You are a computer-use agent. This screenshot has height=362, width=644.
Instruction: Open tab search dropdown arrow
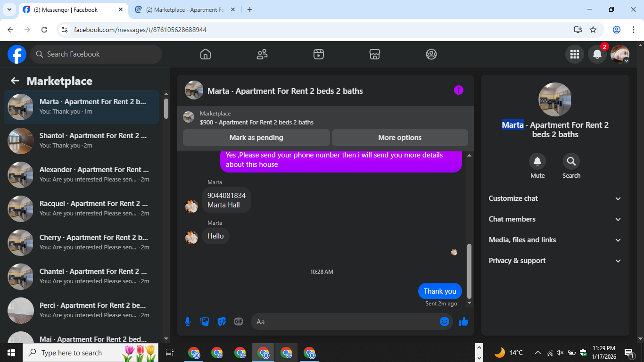click(x=9, y=9)
